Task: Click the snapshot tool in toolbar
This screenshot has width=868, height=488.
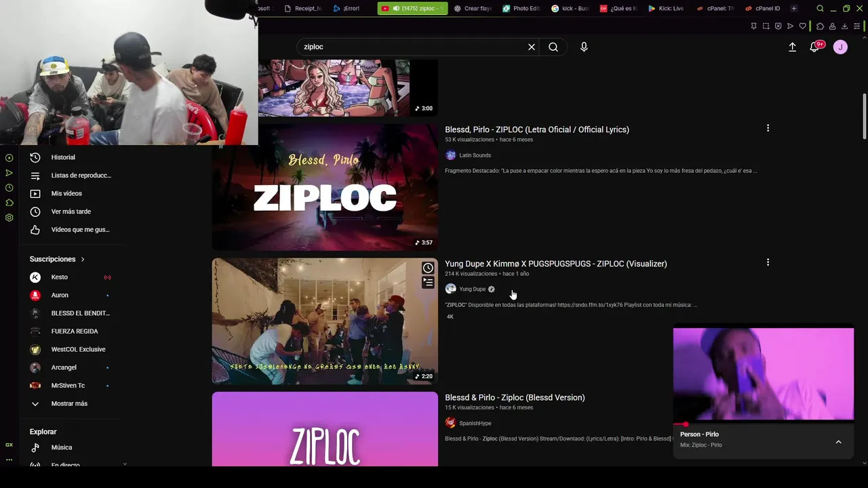Action: click(766, 26)
